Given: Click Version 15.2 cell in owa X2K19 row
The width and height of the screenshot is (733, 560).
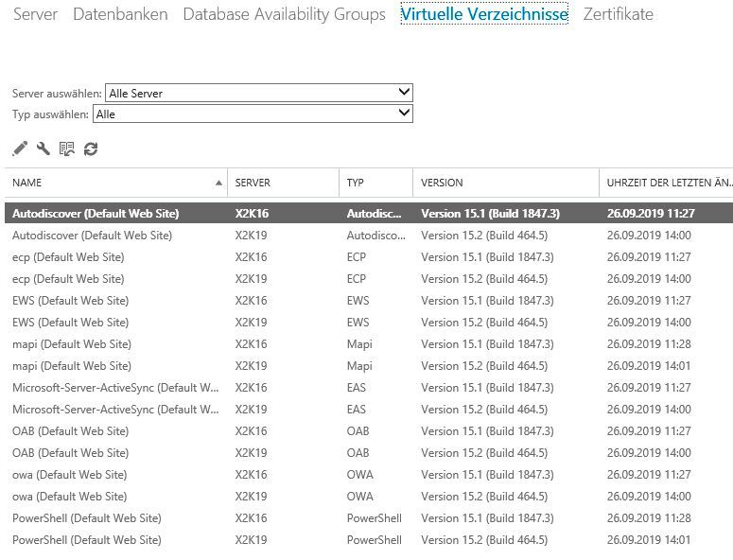Looking at the screenshot, I should pos(484,497).
